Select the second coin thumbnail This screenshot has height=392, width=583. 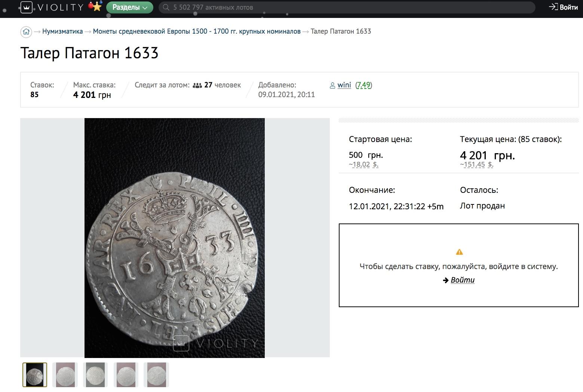[65, 375]
